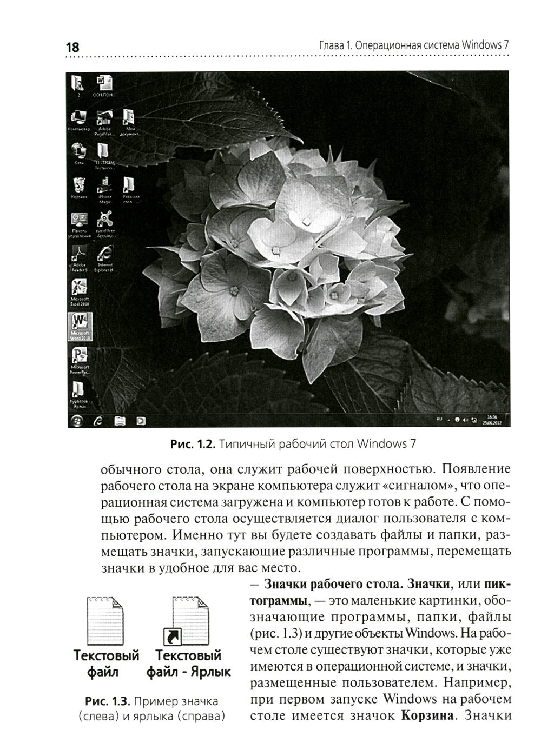Open the RU language indicator
The width and height of the screenshot is (541, 756).
pos(439,420)
